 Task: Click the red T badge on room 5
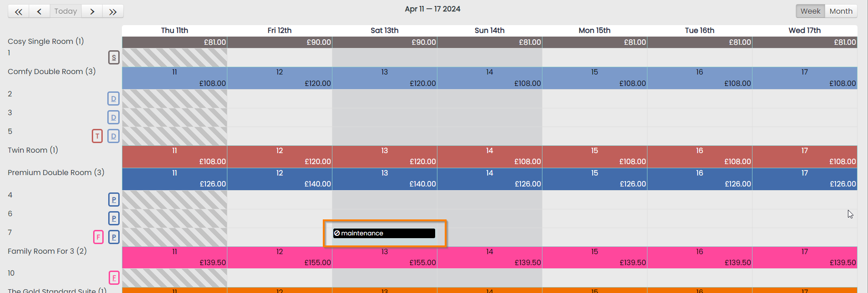pyautogui.click(x=97, y=136)
